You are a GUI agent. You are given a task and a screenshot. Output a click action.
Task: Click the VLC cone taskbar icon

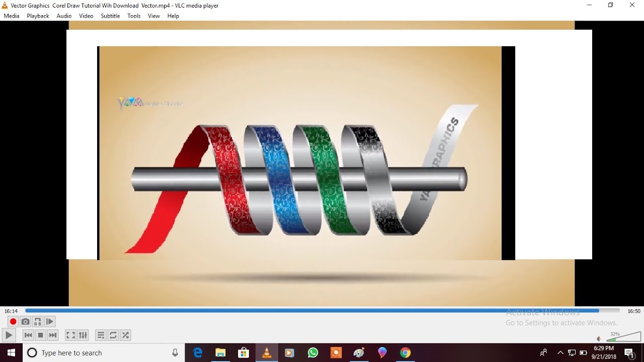click(x=267, y=353)
